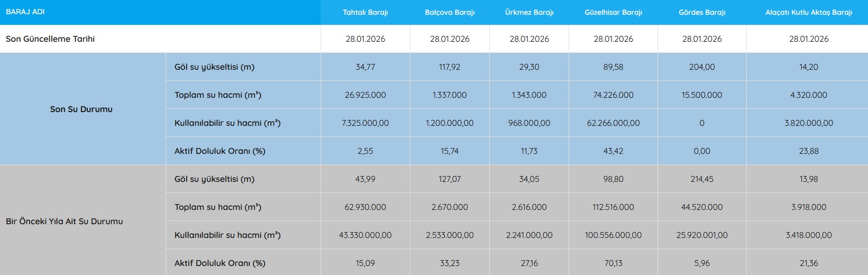Click the Balçova Barajı column header
The image size is (868, 275).
point(450,12)
